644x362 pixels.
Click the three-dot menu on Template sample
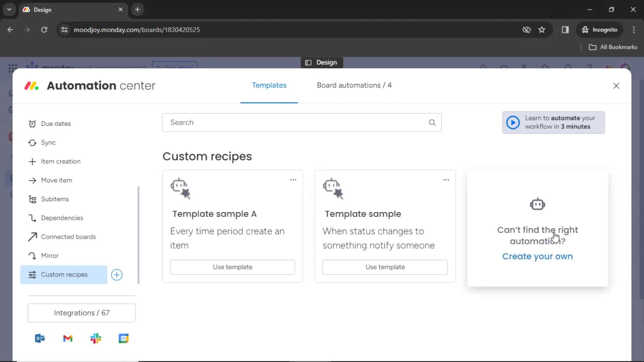445,179
